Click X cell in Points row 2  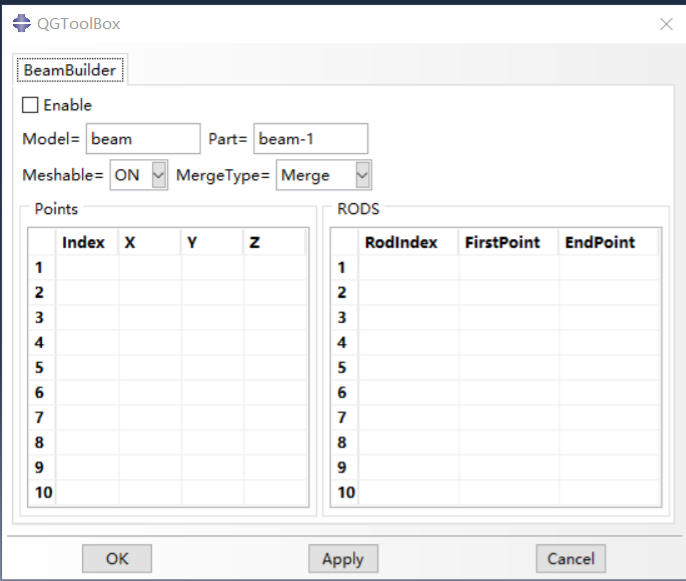click(150, 293)
